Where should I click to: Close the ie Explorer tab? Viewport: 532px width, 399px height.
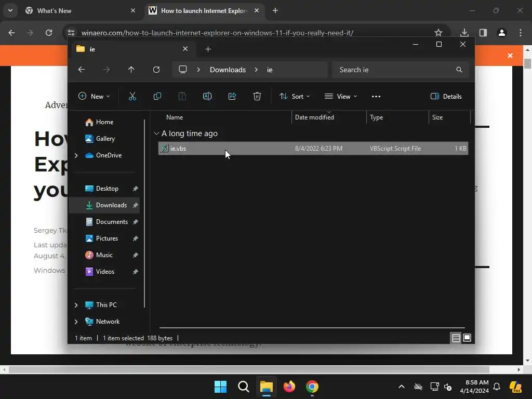pos(185,49)
